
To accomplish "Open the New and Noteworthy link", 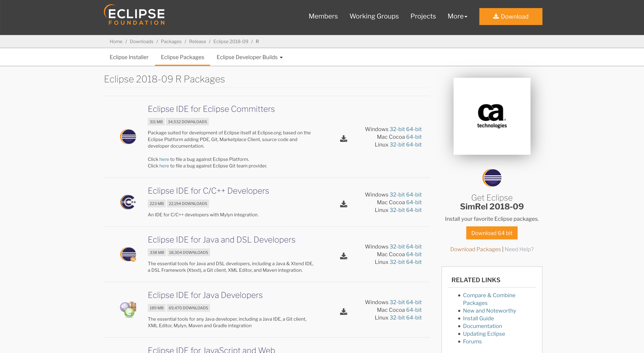I will [489, 311].
